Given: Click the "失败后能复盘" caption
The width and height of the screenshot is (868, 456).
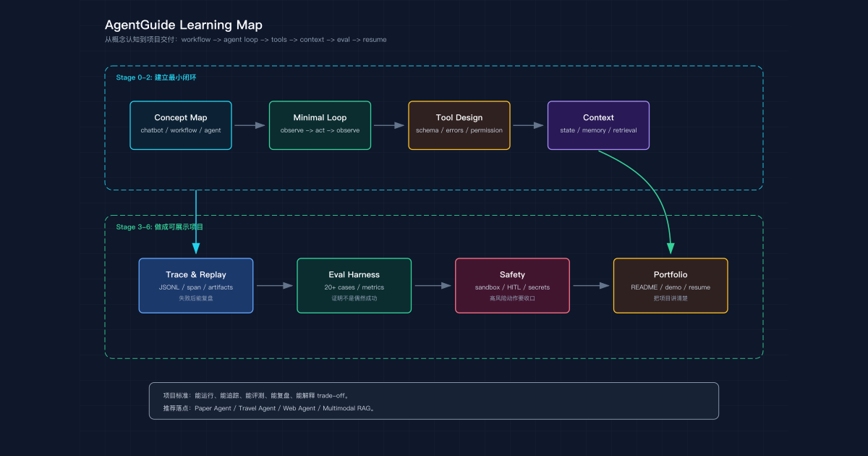Looking at the screenshot, I should [x=196, y=298].
